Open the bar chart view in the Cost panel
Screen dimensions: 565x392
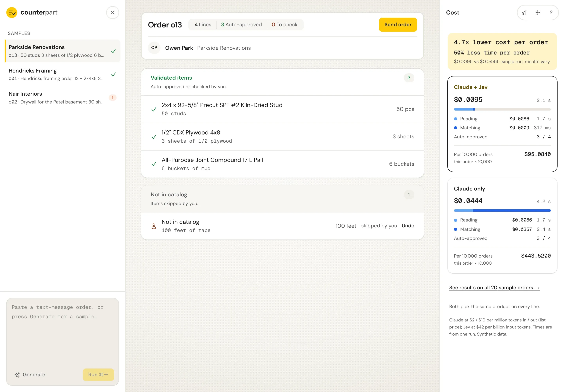click(524, 13)
